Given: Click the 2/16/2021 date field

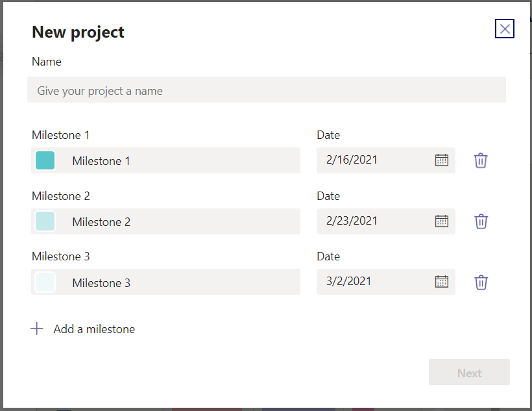Looking at the screenshot, I should (370, 160).
